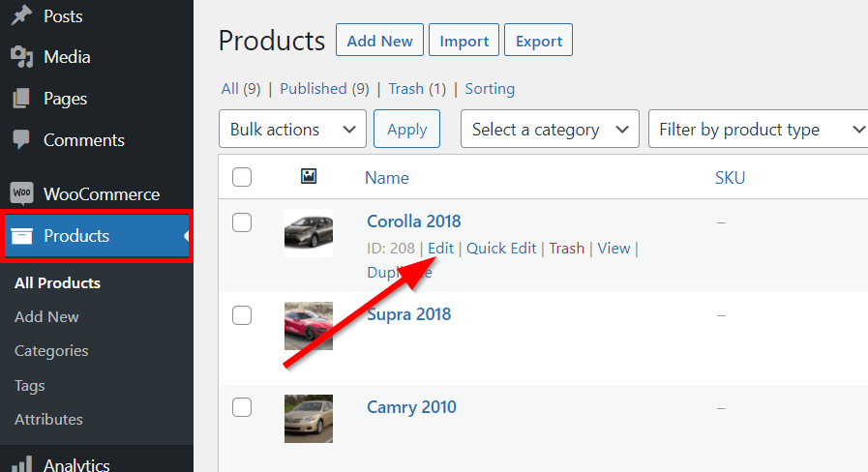Click the WooCommerce logo icon
This screenshot has width=868, height=472.
[21, 193]
